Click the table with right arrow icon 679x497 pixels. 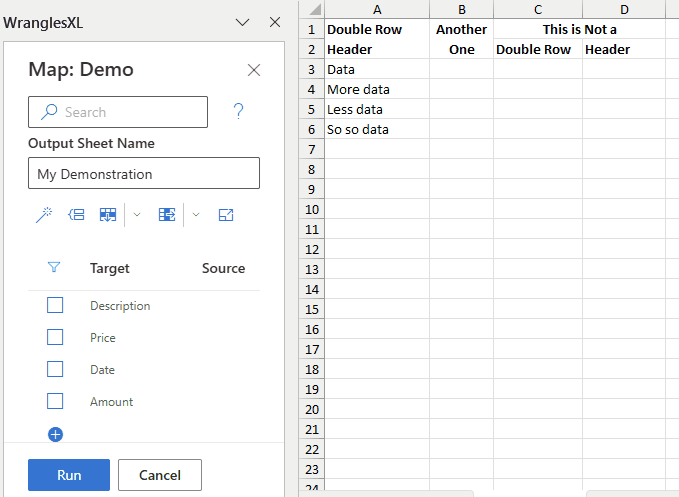[167, 214]
